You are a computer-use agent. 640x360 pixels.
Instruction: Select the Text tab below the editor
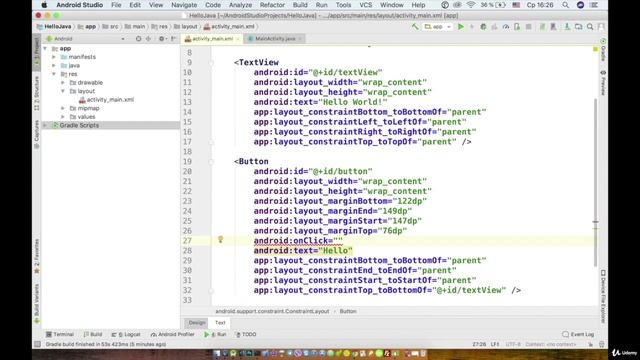click(x=220, y=322)
